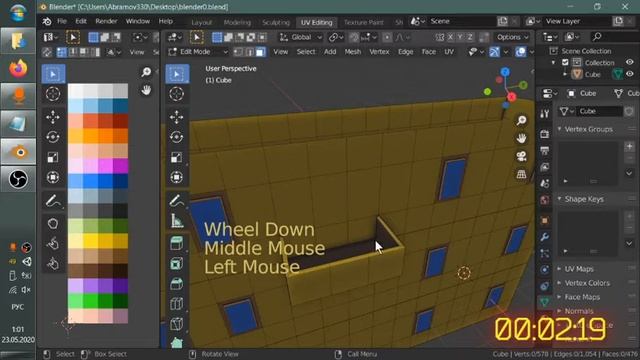Screen dimensions: 640x360
Task: Open the Modifier properties wrench tab
Action: click(x=544, y=237)
